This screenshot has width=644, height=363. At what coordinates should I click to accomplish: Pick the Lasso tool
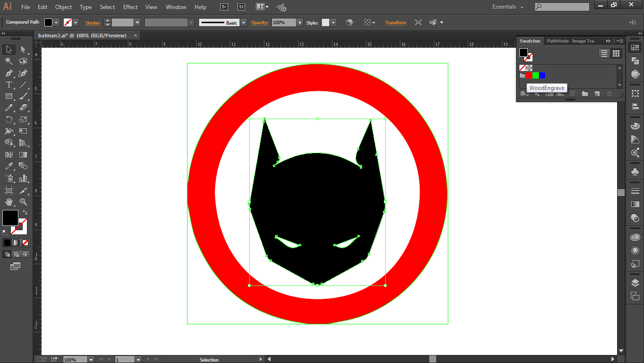click(23, 61)
